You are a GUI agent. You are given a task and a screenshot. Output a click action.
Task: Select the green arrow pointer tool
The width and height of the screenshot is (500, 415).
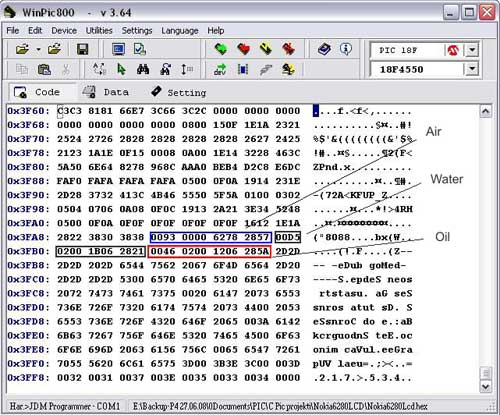121,69
